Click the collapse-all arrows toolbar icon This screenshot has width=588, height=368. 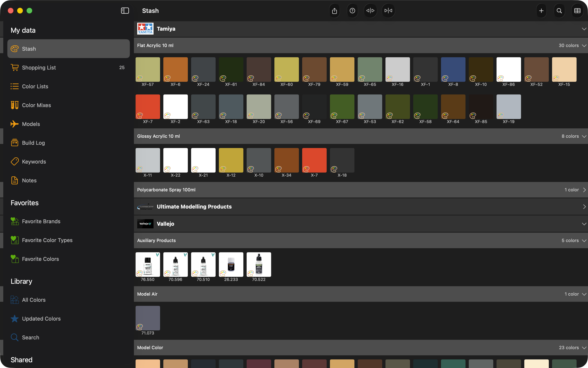click(x=388, y=11)
